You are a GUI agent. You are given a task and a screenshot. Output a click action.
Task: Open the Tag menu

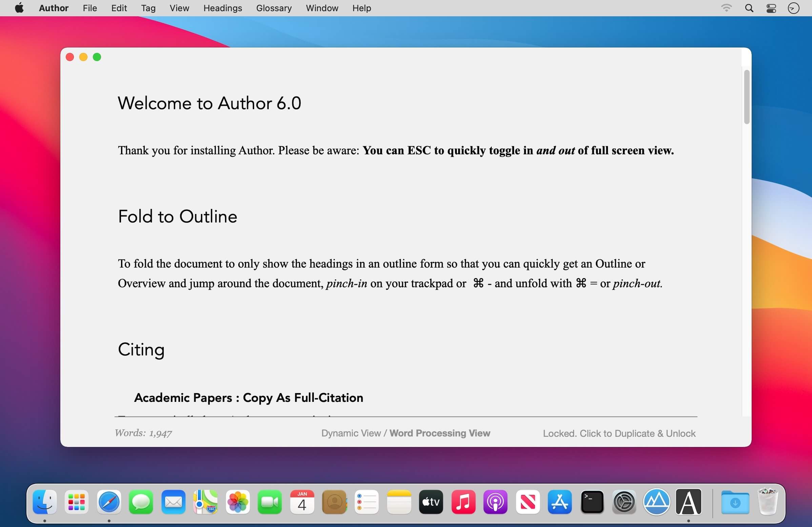148,8
